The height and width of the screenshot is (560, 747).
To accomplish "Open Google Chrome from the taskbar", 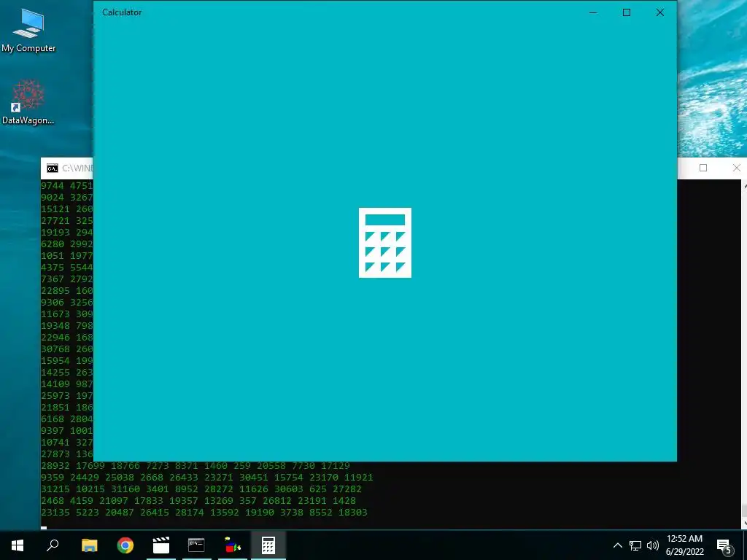I will click(125, 545).
